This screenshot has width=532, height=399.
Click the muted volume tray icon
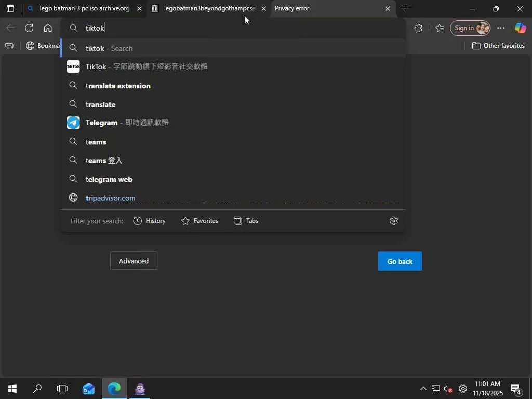448,389
